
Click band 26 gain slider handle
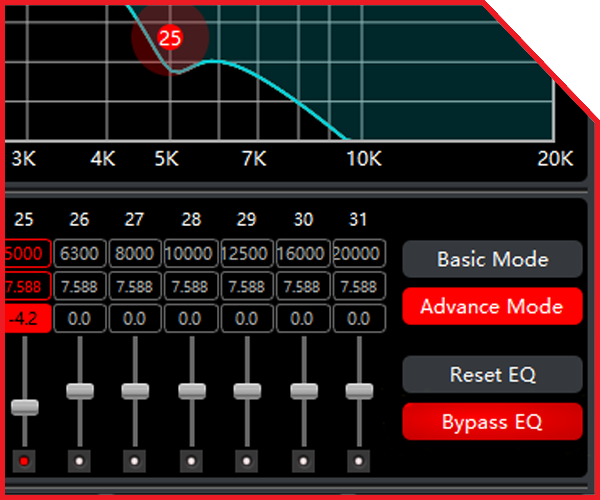80,391
